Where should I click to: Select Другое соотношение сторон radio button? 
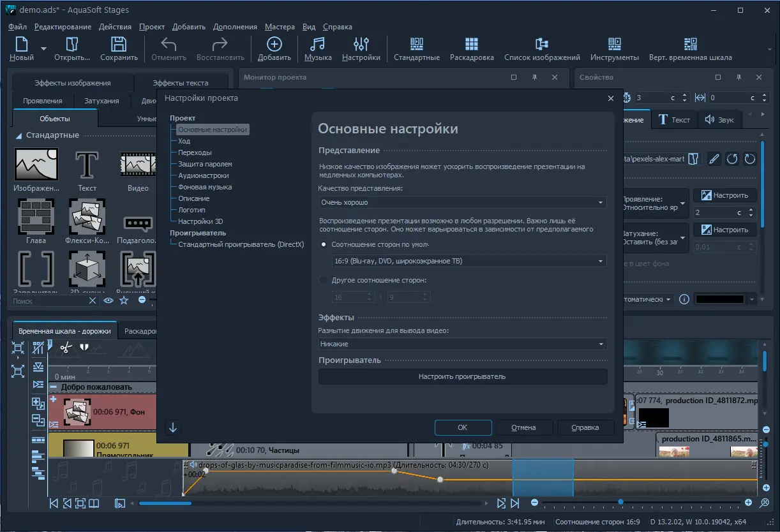(324, 280)
